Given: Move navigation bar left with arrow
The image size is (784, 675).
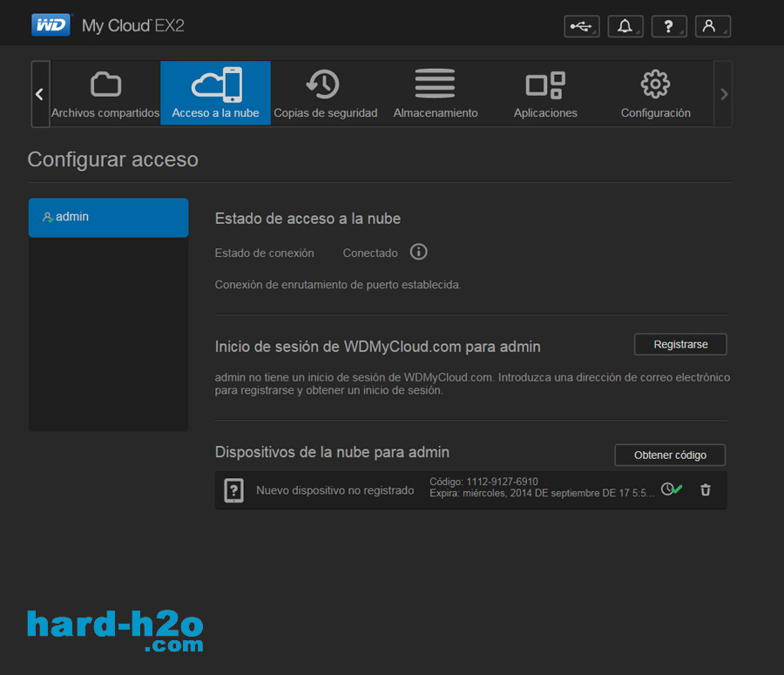Looking at the screenshot, I should (x=40, y=94).
